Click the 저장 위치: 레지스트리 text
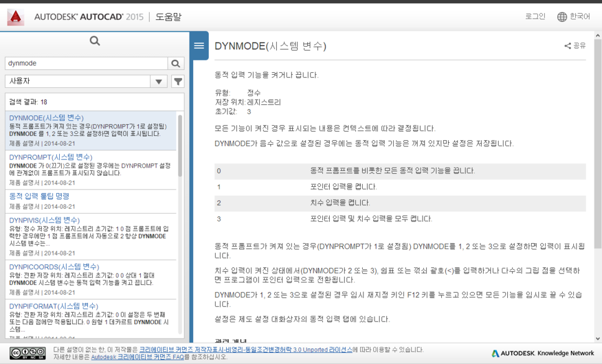The height and width of the screenshot is (364, 602). [247, 102]
